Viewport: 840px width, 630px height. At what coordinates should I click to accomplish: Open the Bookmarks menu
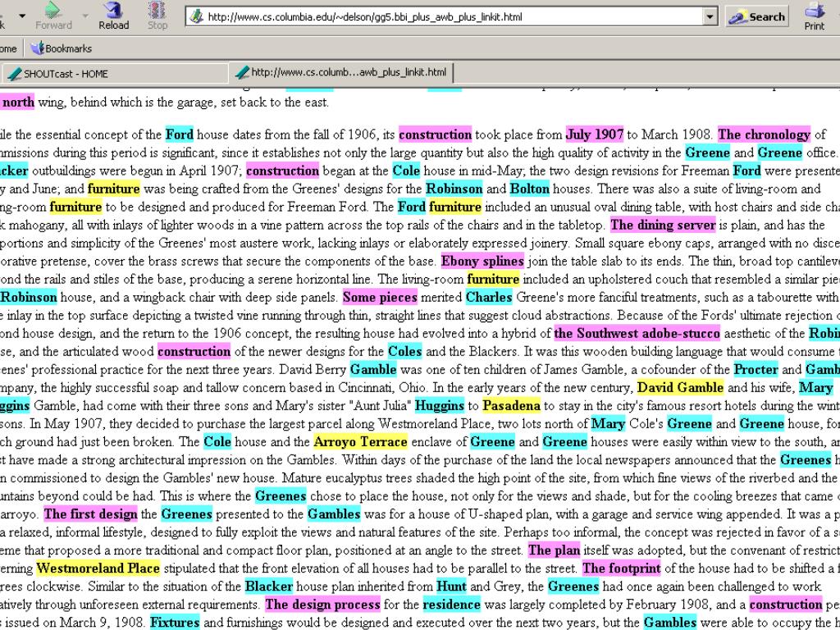(x=61, y=48)
